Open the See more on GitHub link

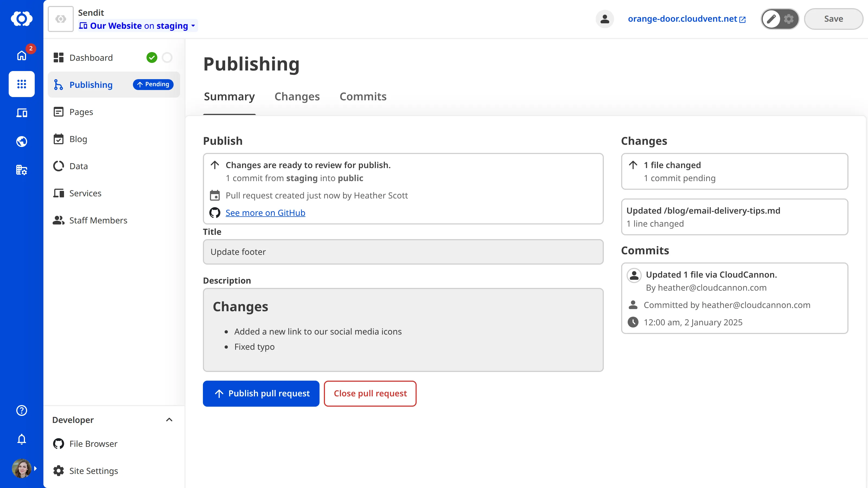[x=265, y=213]
